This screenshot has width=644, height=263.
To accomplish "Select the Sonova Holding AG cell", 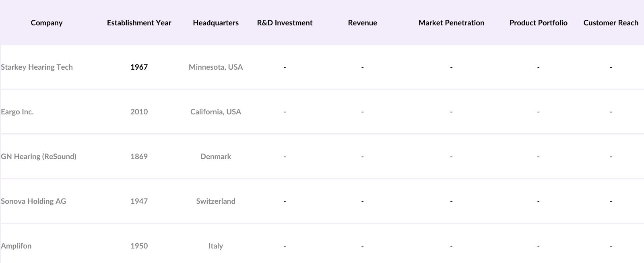I will (33, 201).
